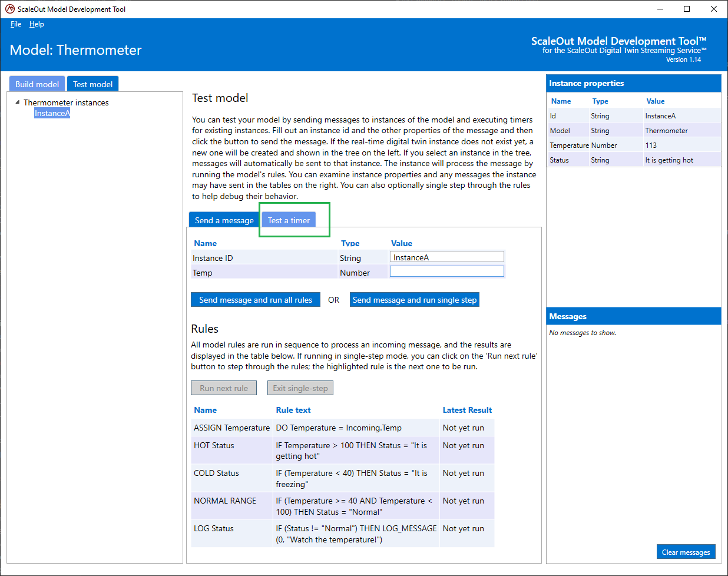Select the Test model tab
This screenshot has height=576, width=728.
(x=93, y=84)
